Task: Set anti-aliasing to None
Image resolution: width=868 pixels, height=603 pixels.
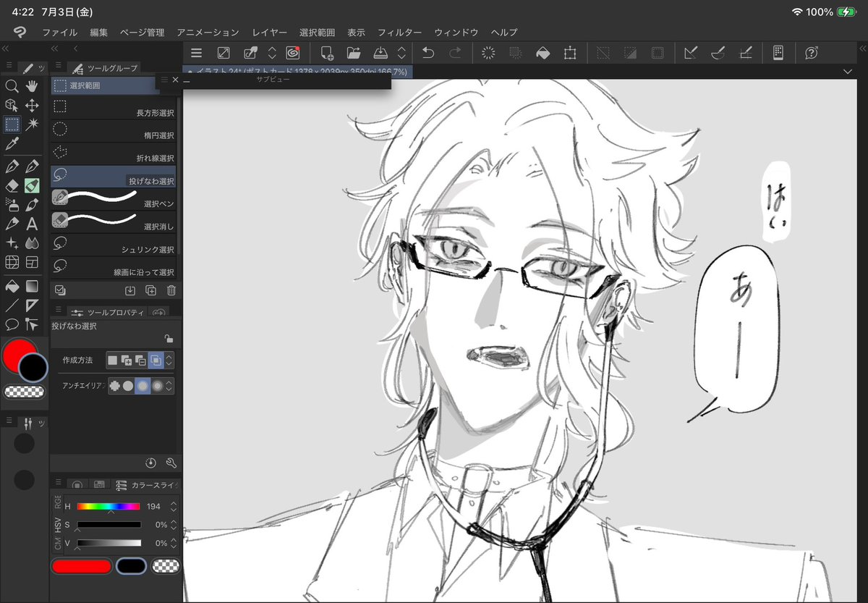Action: 114,386
